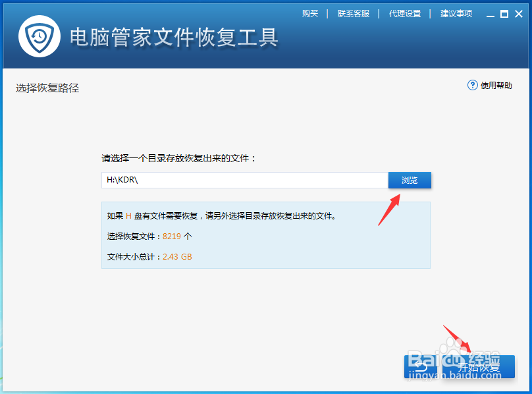Open 代理设置 proxy settings
The image size is (532, 394).
coord(405,14)
